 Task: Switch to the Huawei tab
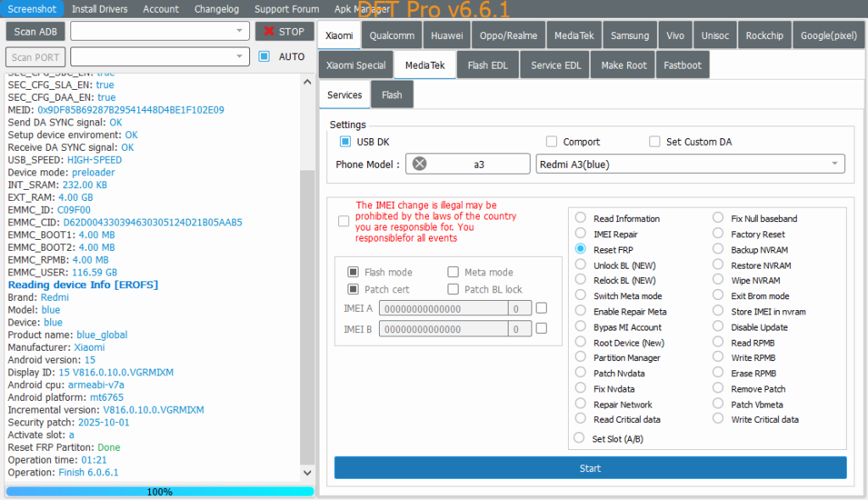click(447, 36)
